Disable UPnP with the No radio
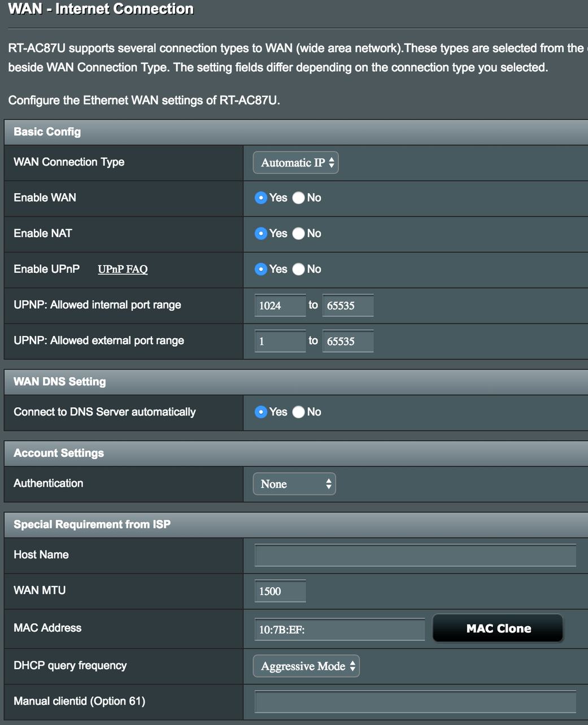The height and width of the screenshot is (725, 588). click(299, 269)
